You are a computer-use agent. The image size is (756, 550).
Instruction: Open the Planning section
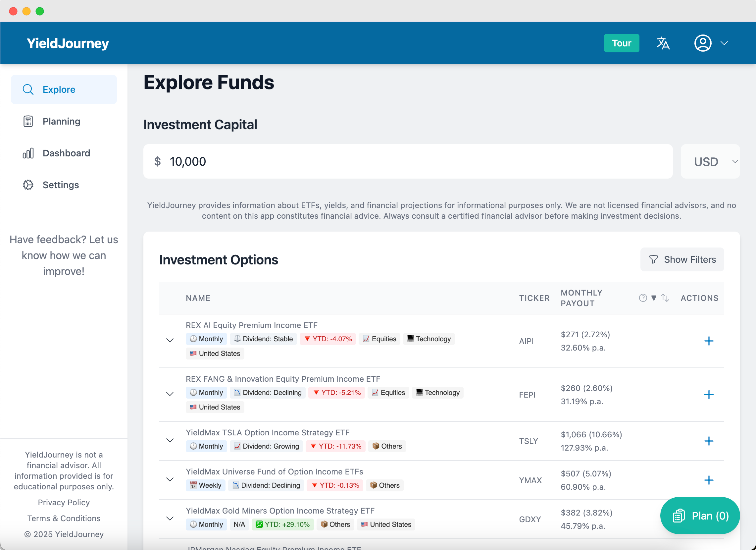click(x=64, y=121)
